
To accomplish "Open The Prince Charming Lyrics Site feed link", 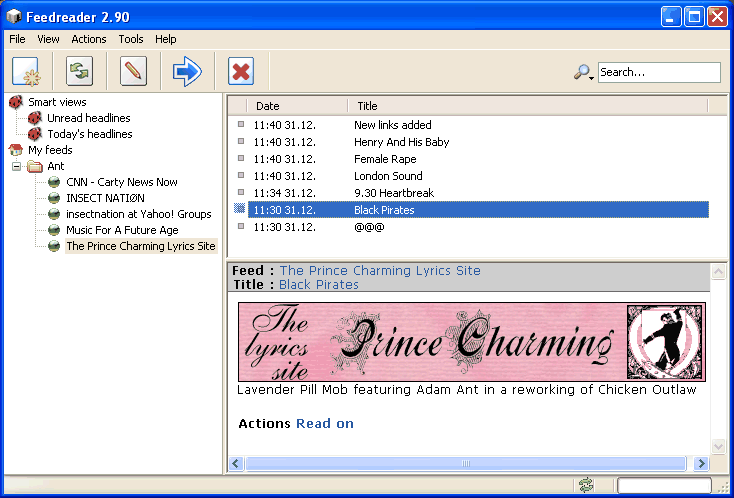I will 380,271.
